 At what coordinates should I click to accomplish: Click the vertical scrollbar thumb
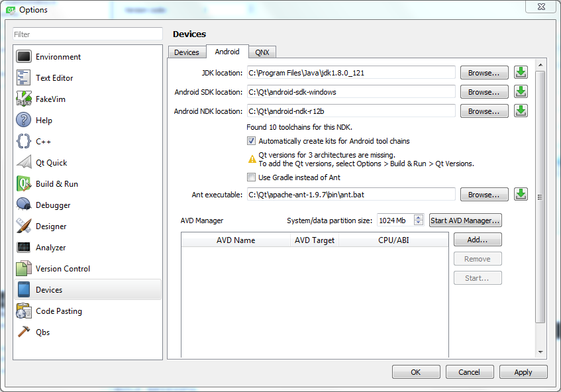tap(540, 197)
